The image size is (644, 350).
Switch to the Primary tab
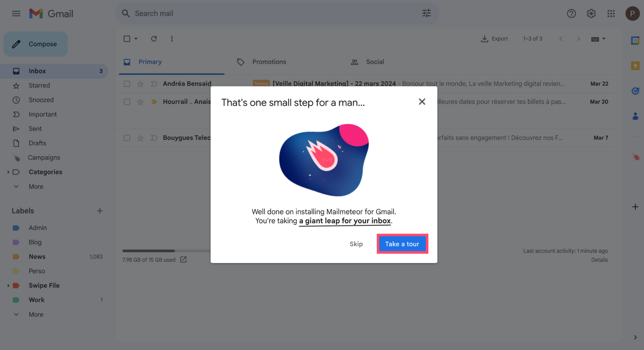tap(172, 62)
